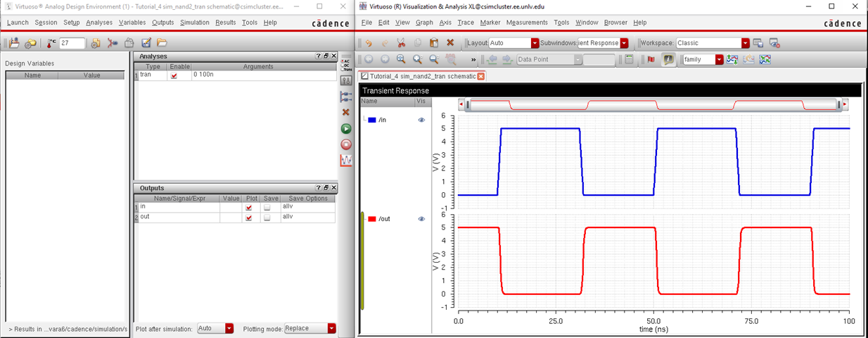Image resolution: width=868 pixels, height=338 pixels.
Task: Click the temperature field showing 27
Action: (72, 43)
